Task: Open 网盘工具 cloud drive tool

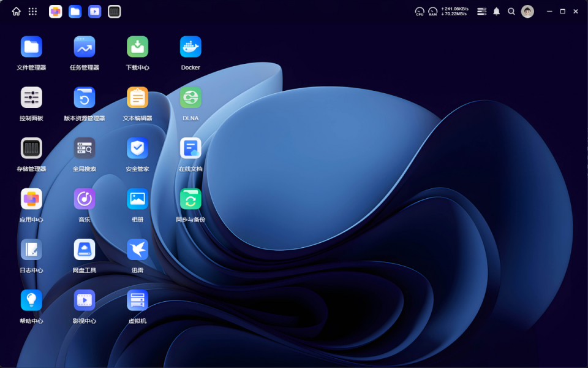Action: (x=85, y=250)
